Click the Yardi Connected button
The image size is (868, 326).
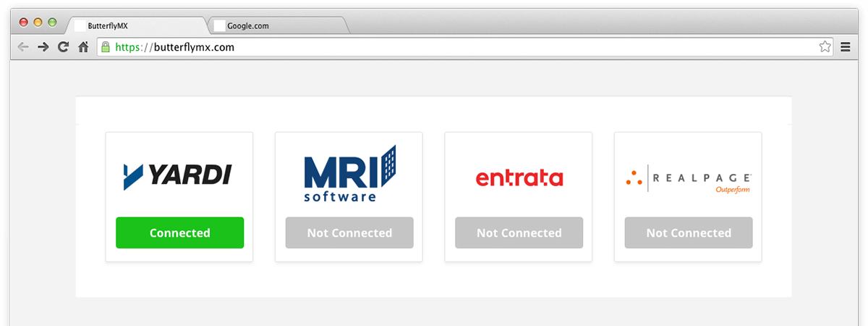pyautogui.click(x=180, y=233)
